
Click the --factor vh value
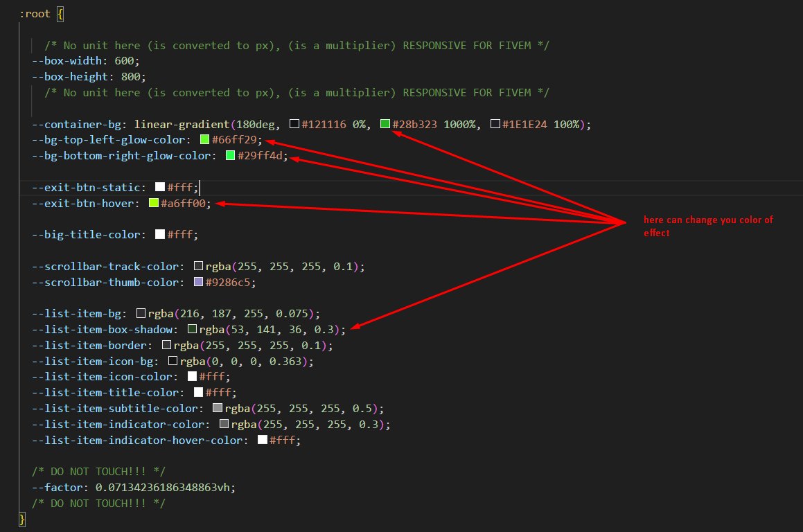click(x=162, y=488)
